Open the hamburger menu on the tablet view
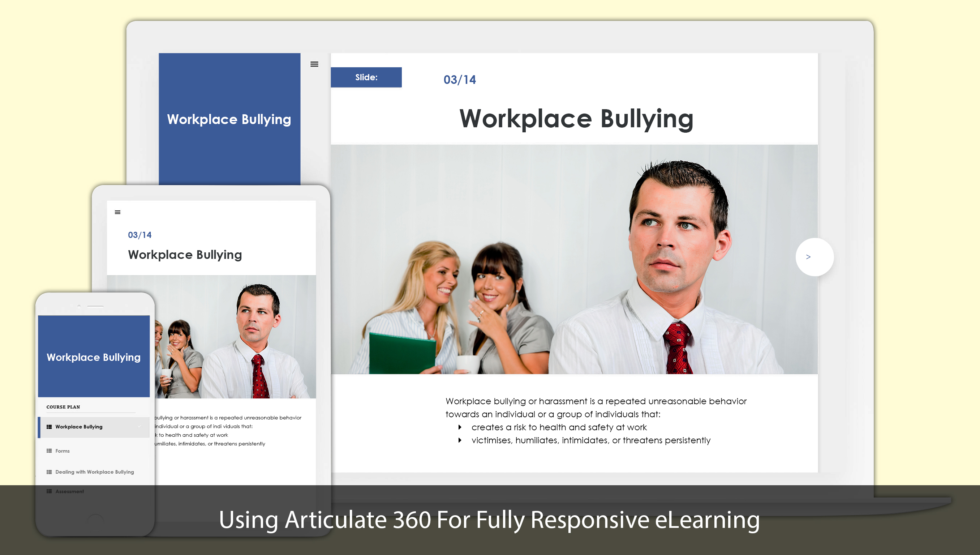The width and height of the screenshot is (980, 555). click(118, 212)
